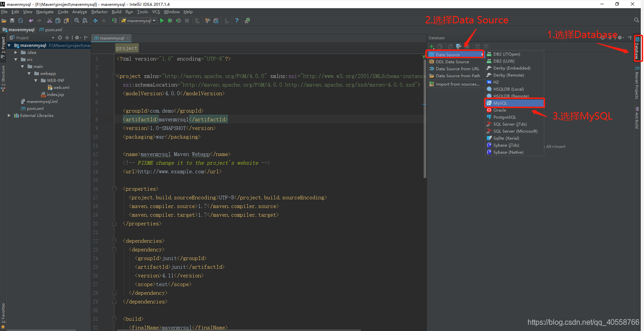Open Project panel gear settings
Screen dimensions: 644x331
click(x=77, y=38)
